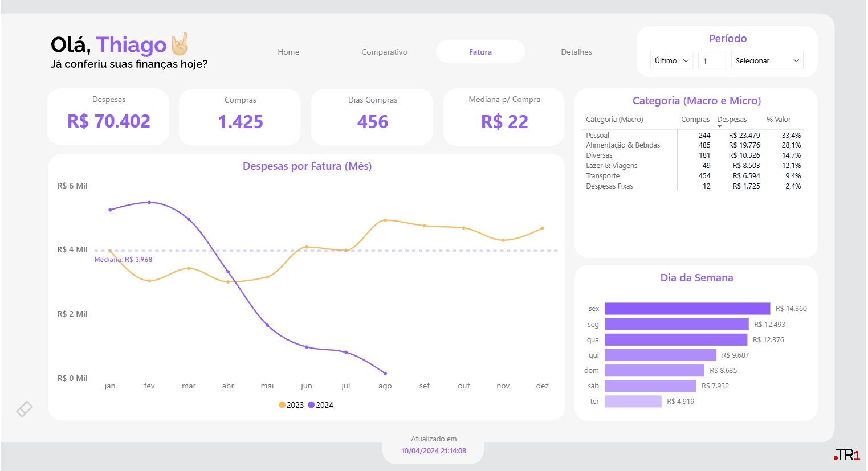Image resolution: width=868 pixels, height=471 pixels.
Task: Click the ter bar showing R$ 4.919
Action: (633, 402)
